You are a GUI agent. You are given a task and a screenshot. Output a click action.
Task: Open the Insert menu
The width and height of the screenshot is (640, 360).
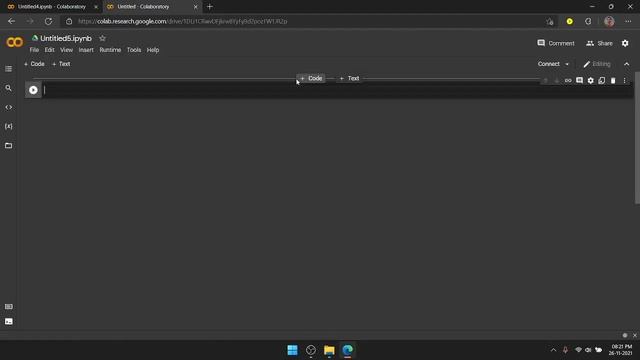click(x=86, y=50)
